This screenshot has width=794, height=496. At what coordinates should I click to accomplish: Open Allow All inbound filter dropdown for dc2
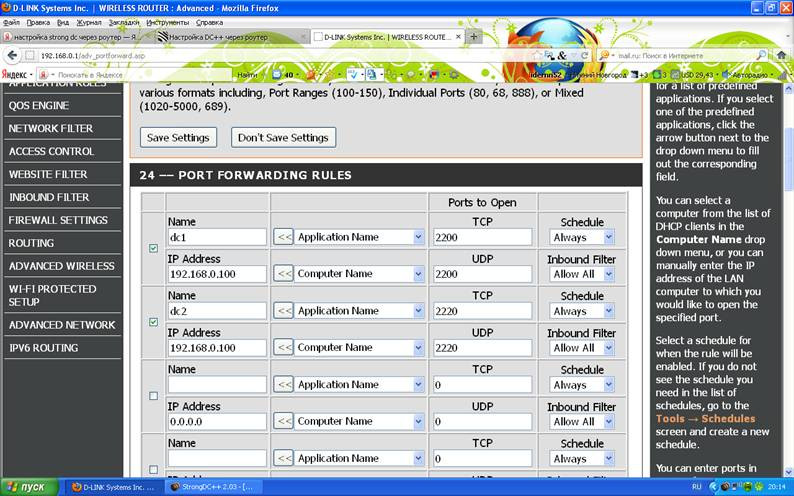coord(582,348)
